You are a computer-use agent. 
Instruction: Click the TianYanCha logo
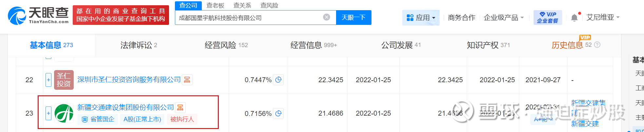(x=38, y=15)
